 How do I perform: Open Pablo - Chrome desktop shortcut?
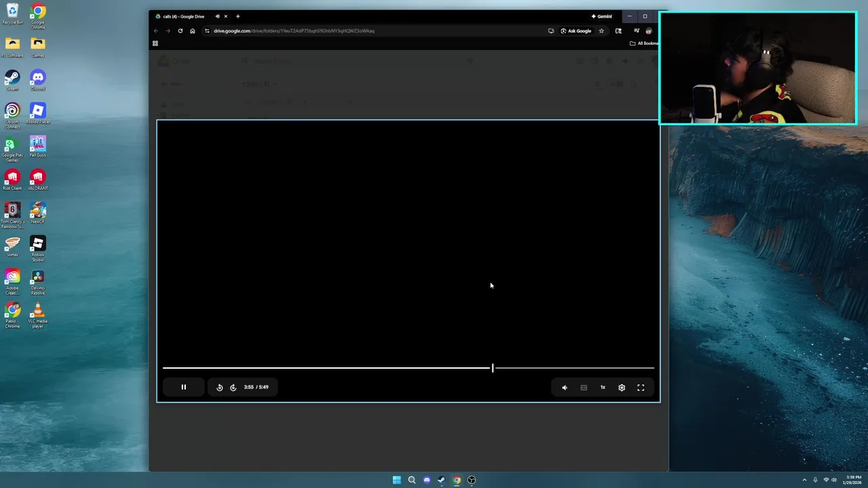coord(12,316)
